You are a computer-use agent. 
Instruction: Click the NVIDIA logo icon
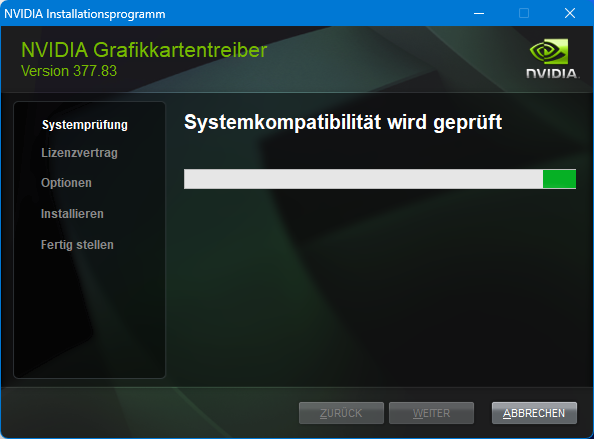click(x=552, y=59)
